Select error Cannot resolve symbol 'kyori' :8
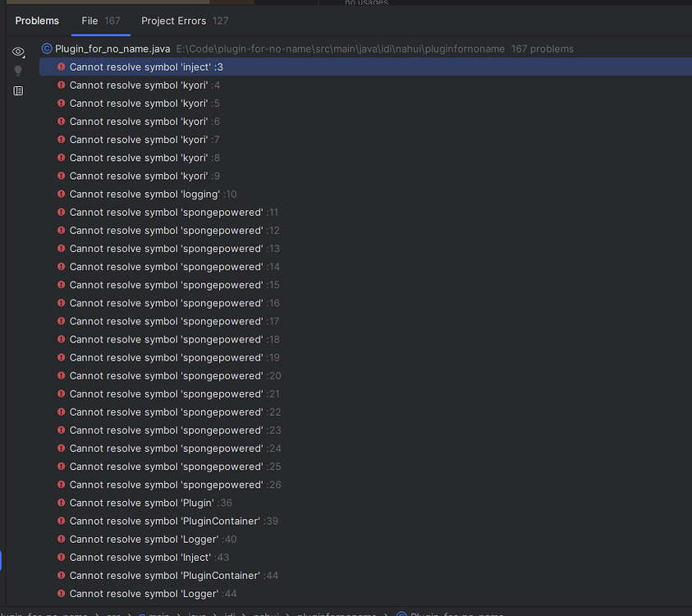692x616 pixels. click(366, 157)
